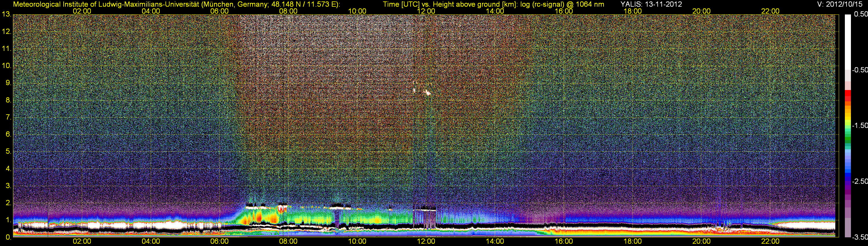Click the top axis '04:00' time label
Image resolution: width=868 pixels, height=246 pixels.
tap(151, 11)
